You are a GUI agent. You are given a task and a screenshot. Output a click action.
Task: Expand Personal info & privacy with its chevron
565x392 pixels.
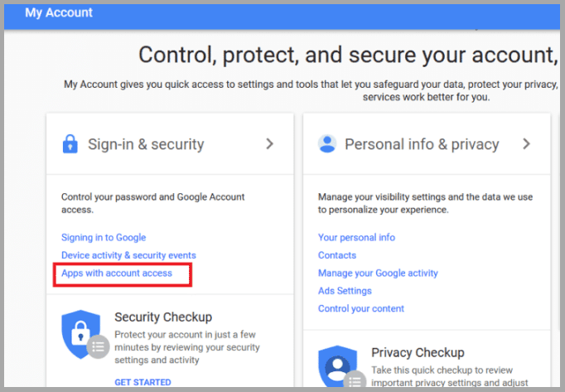(x=526, y=144)
